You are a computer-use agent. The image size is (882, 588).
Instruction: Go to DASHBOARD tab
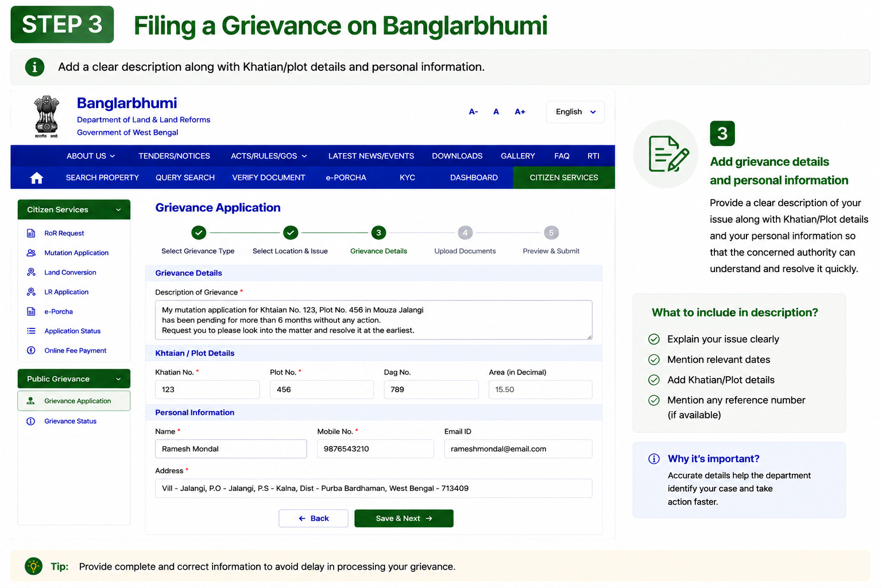click(474, 178)
